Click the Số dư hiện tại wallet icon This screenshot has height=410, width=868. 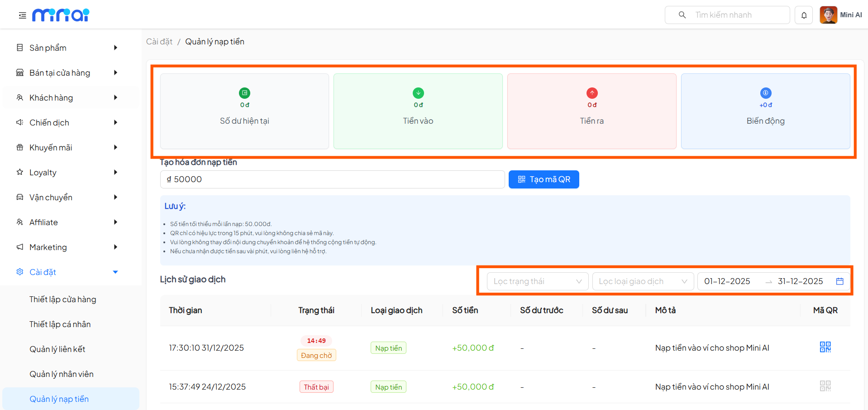(x=244, y=93)
